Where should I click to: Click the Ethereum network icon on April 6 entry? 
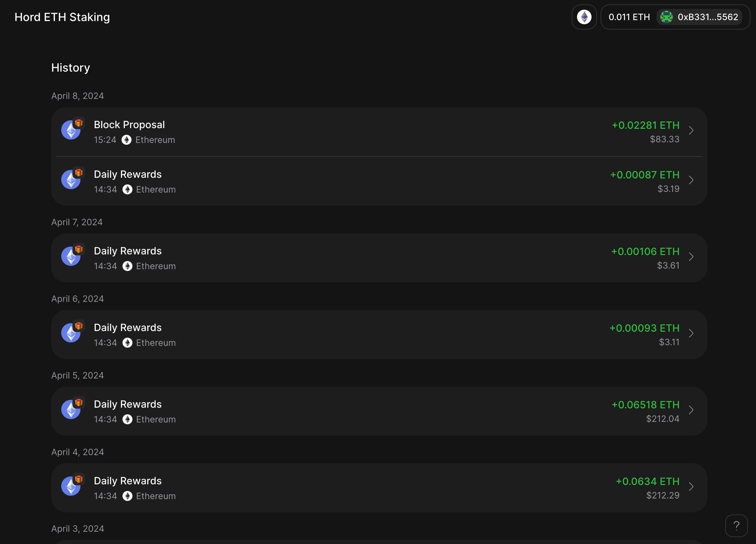click(x=127, y=343)
